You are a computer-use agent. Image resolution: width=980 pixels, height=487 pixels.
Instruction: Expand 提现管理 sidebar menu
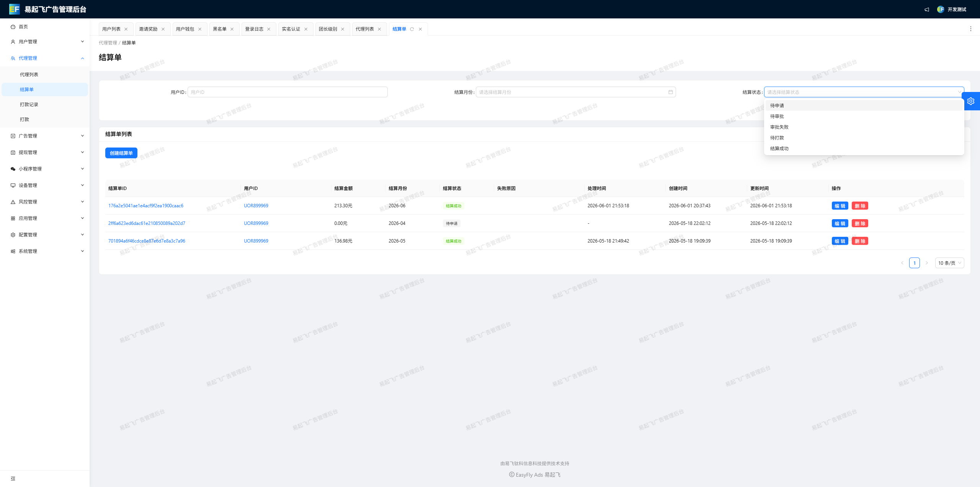[x=45, y=152]
